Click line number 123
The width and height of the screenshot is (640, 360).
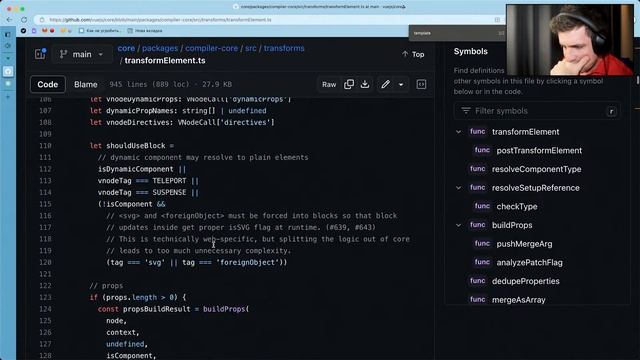click(x=45, y=297)
